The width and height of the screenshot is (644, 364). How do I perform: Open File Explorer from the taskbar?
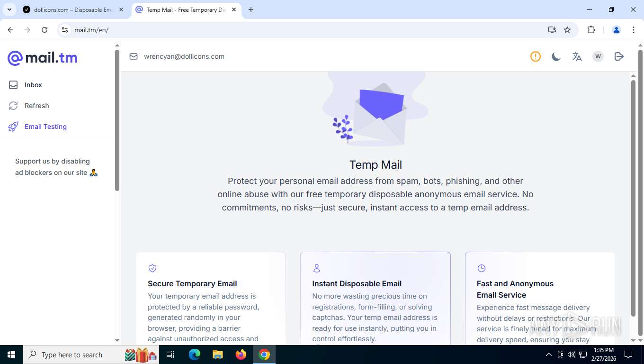pyautogui.click(x=217, y=355)
